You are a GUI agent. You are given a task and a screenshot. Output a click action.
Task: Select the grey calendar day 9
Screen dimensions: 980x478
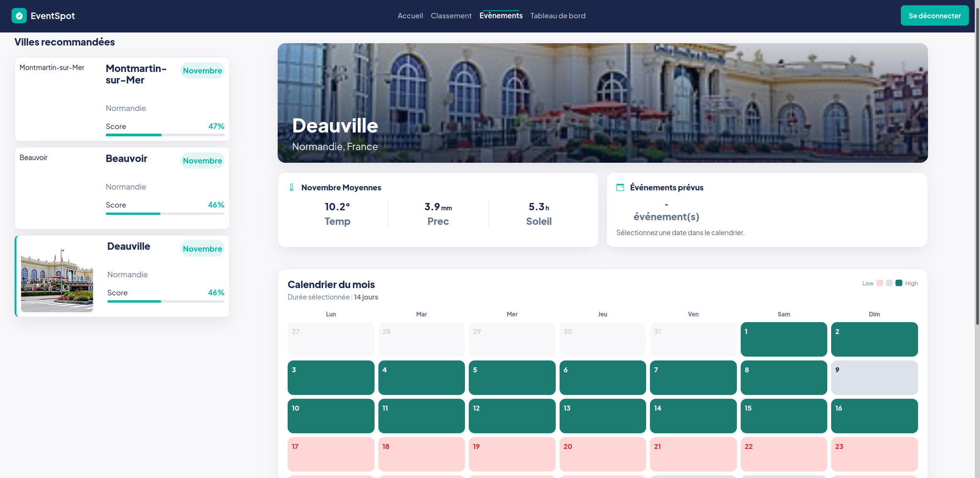click(874, 377)
